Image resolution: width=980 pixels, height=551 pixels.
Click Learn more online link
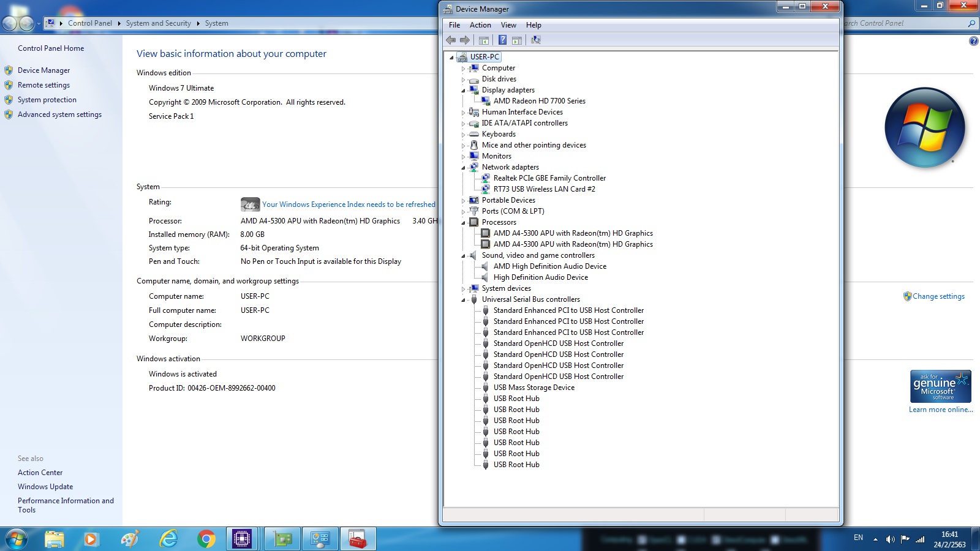[x=941, y=410]
